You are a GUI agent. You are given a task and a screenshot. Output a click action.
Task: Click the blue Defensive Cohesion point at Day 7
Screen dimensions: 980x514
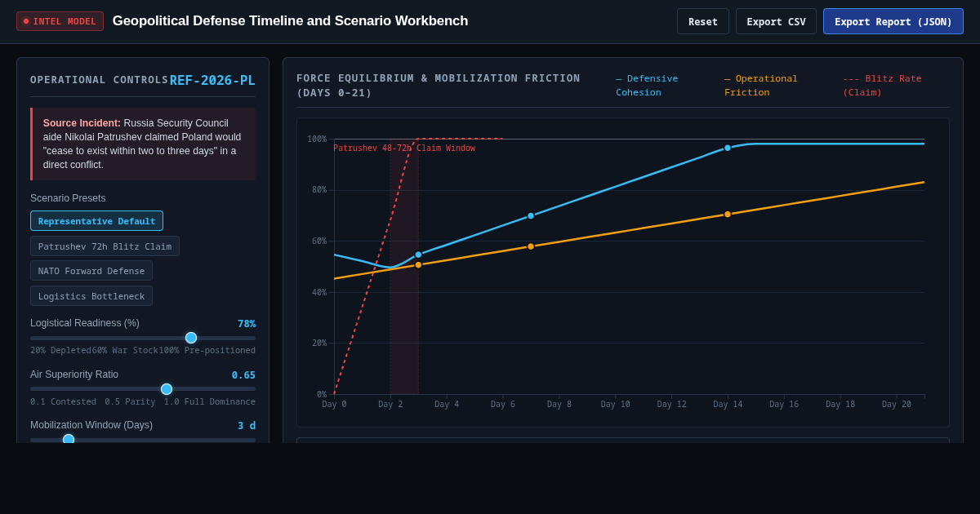coord(531,215)
